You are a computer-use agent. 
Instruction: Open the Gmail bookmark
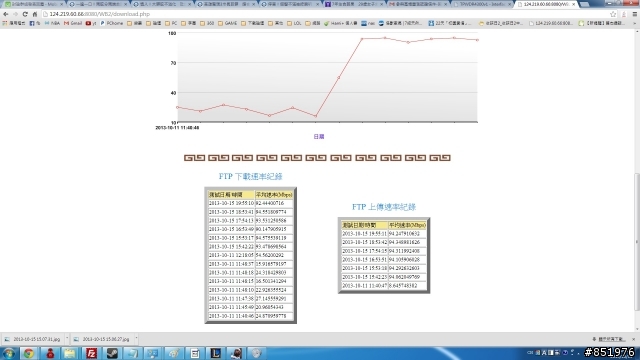point(73,23)
